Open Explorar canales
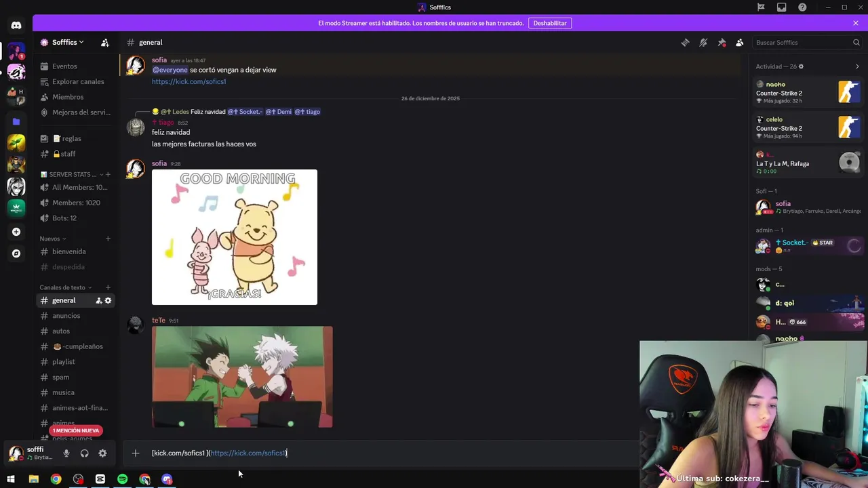Viewport: 868px width, 488px height. click(75, 81)
